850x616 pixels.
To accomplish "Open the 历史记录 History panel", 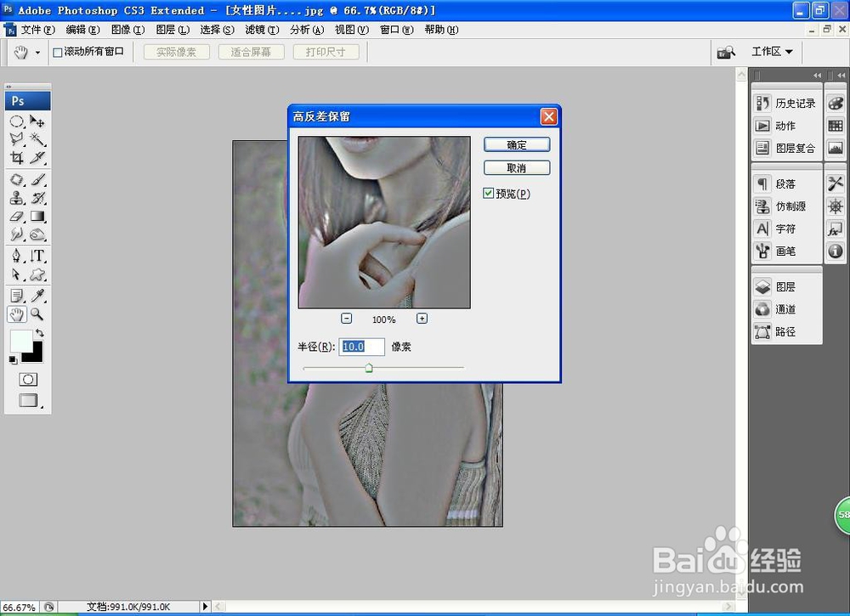I will 789,102.
